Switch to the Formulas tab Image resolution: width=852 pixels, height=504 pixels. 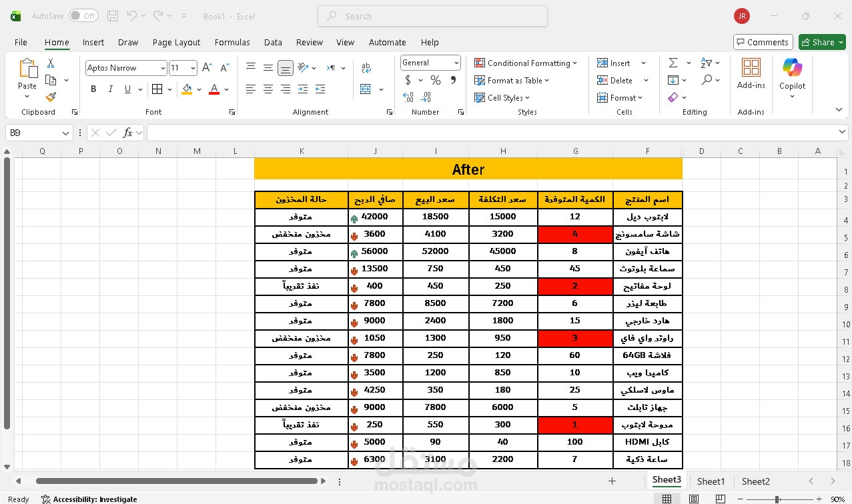tap(232, 42)
